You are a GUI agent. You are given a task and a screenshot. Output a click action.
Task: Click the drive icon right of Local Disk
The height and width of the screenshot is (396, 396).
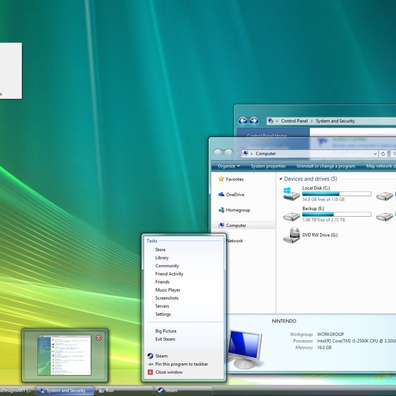coord(384,196)
